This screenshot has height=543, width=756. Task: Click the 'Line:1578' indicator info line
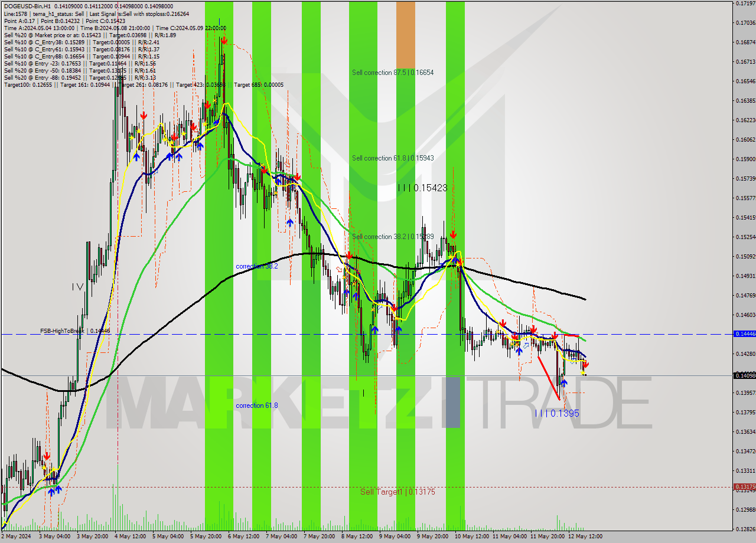pyautogui.click(x=96, y=14)
